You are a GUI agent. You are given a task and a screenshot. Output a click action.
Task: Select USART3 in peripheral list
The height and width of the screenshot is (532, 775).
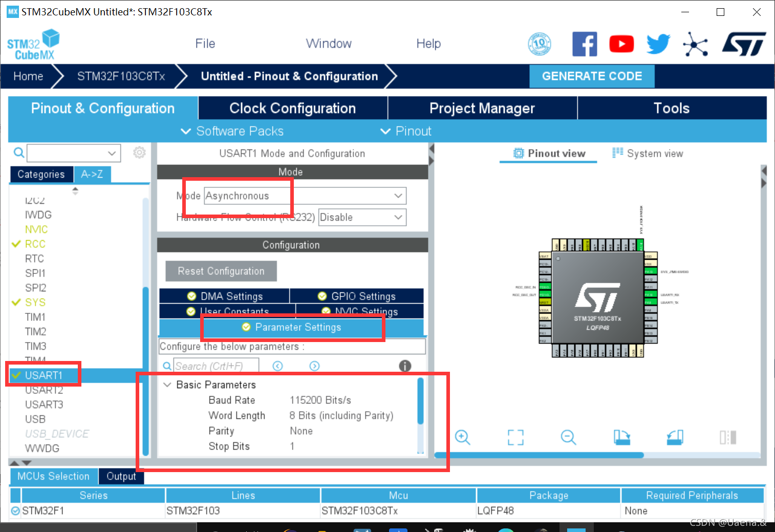44,405
